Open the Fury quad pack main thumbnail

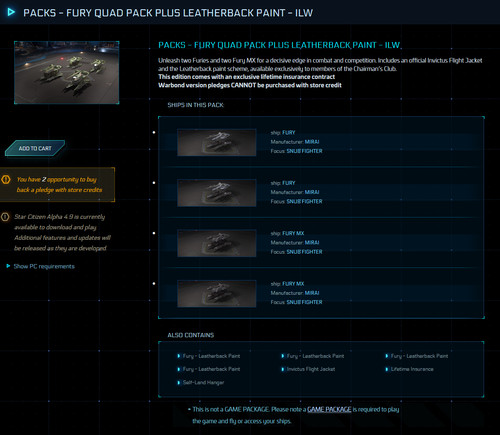[x=67, y=72]
